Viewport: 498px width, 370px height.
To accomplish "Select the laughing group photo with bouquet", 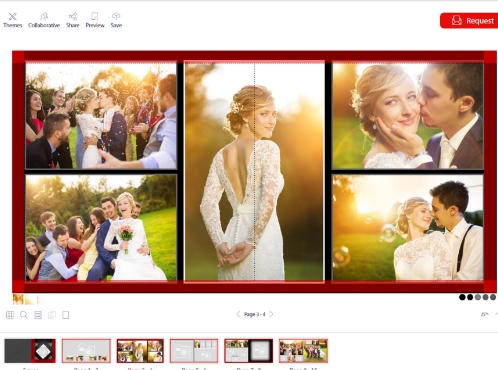I will pos(101,228).
